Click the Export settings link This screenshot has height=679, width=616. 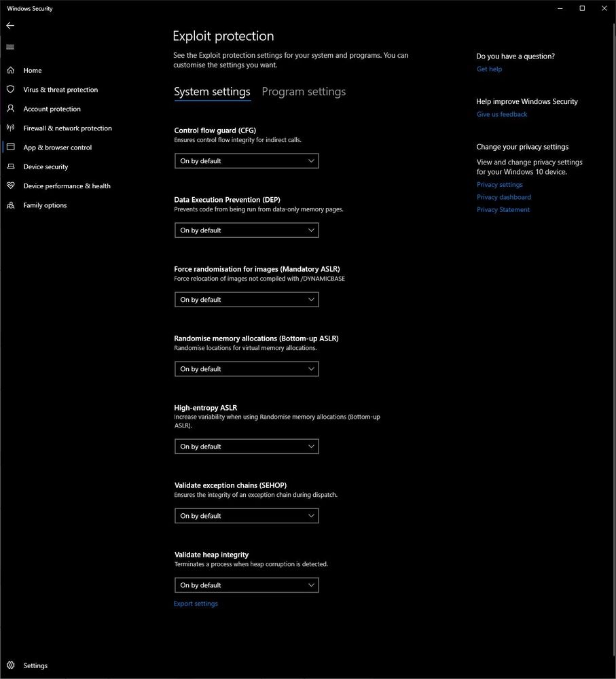(x=196, y=604)
